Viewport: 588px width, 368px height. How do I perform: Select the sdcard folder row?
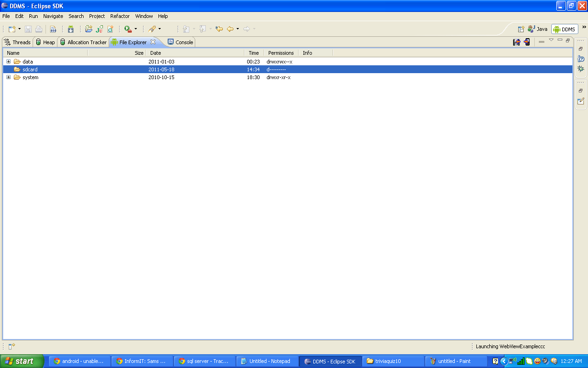tap(288, 69)
